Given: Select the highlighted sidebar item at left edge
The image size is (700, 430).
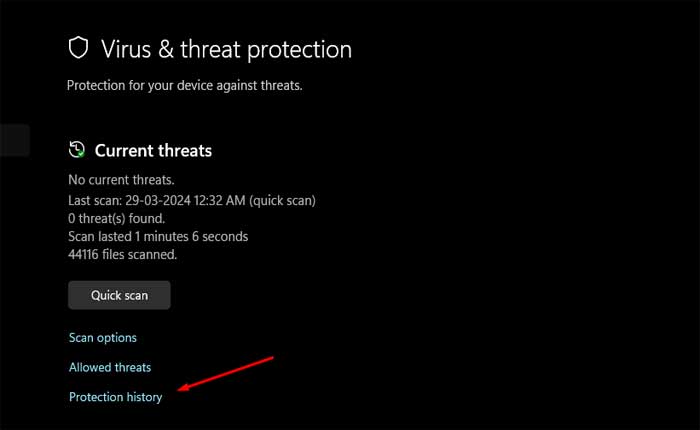Looking at the screenshot, I should [x=14, y=141].
